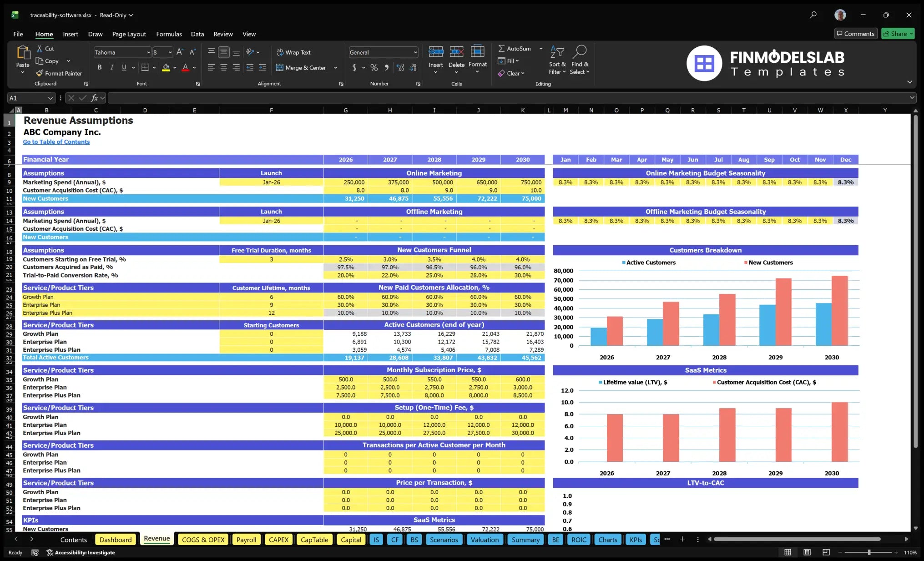Apply Comma Style
The width and height of the screenshot is (924, 561).
pos(387,67)
